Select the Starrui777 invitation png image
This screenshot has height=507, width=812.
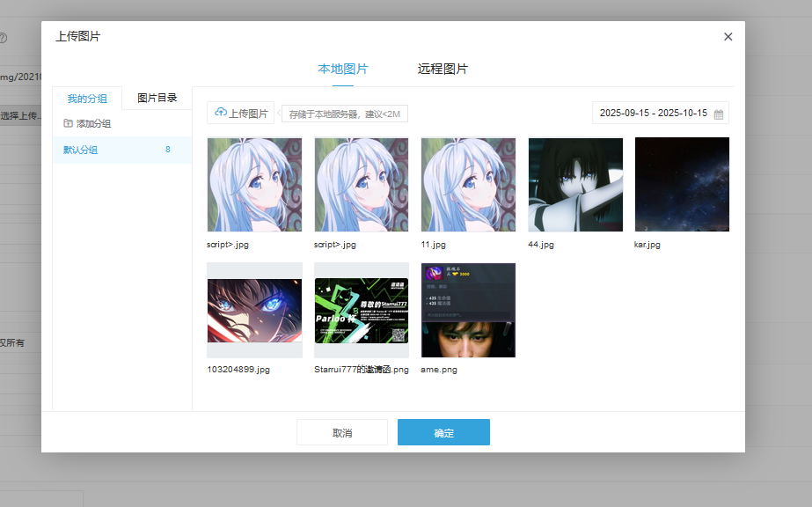coord(362,310)
